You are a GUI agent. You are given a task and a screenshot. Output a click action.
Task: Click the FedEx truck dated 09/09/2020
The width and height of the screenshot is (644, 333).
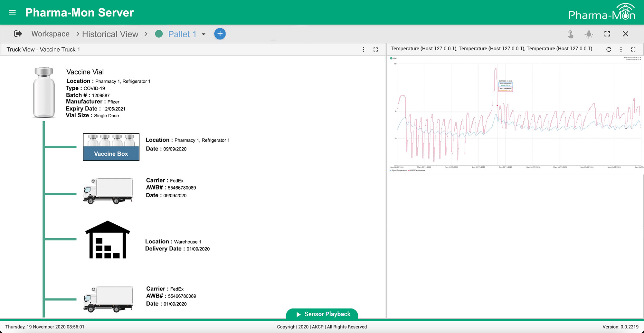pyautogui.click(x=108, y=191)
